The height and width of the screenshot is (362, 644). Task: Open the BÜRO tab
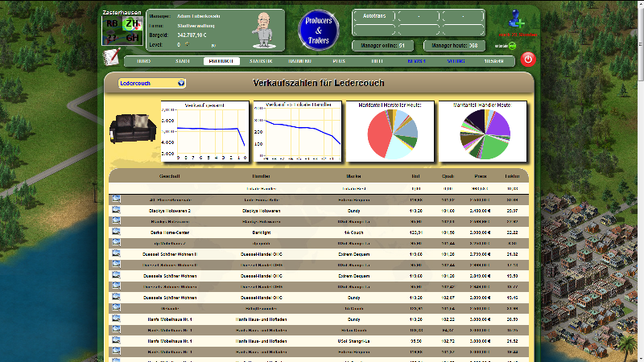point(143,61)
